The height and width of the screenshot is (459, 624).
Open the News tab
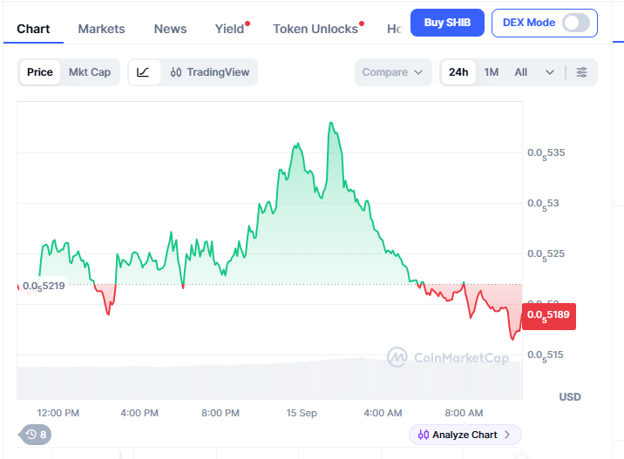[x=170, y=29]
